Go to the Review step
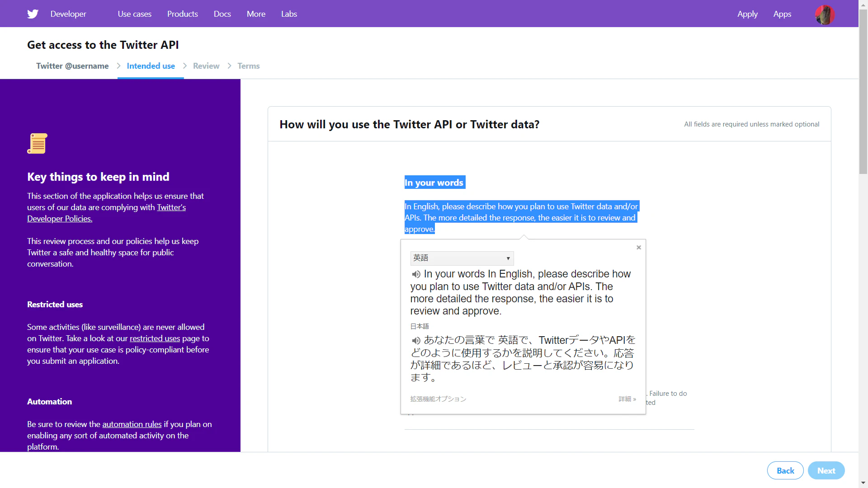868x488 pixels. coord(206,66)
